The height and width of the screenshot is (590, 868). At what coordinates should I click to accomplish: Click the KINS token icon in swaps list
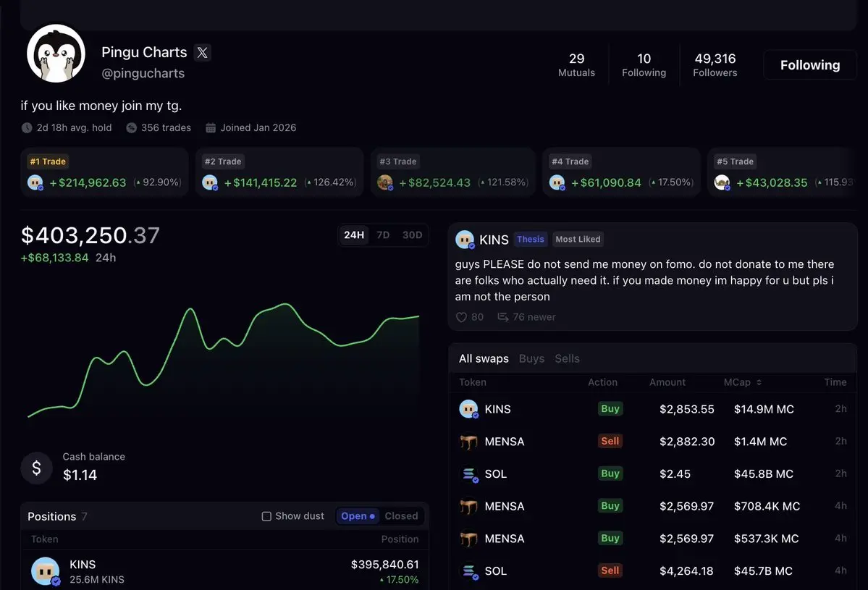click(x=469, y=409)
